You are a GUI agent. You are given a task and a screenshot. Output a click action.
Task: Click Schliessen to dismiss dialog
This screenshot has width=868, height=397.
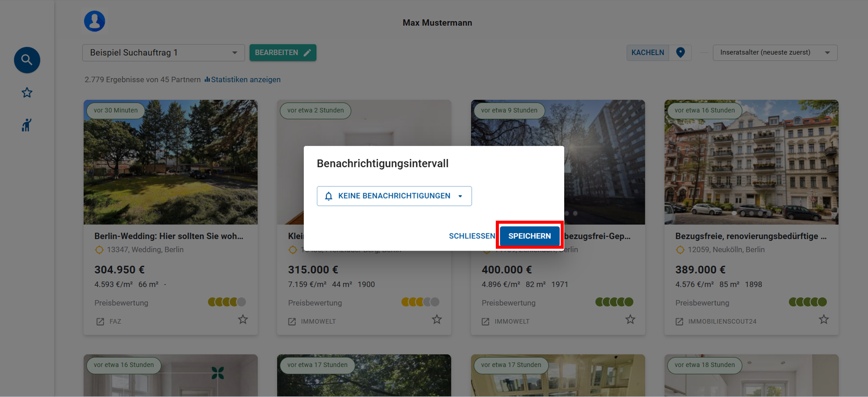tap(472, 236)
